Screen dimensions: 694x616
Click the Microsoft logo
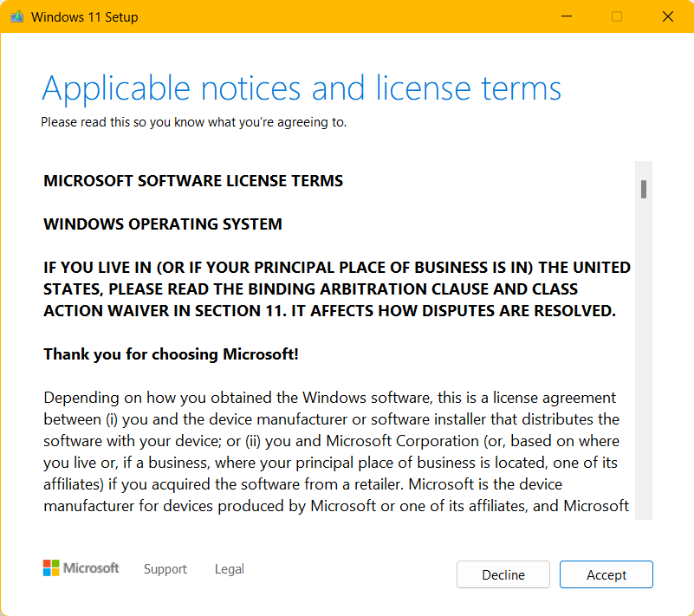[81, 567]
